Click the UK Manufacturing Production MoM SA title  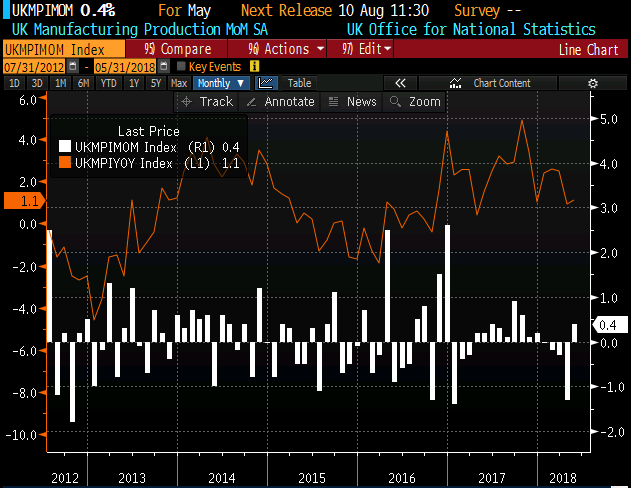coord(140,29)
